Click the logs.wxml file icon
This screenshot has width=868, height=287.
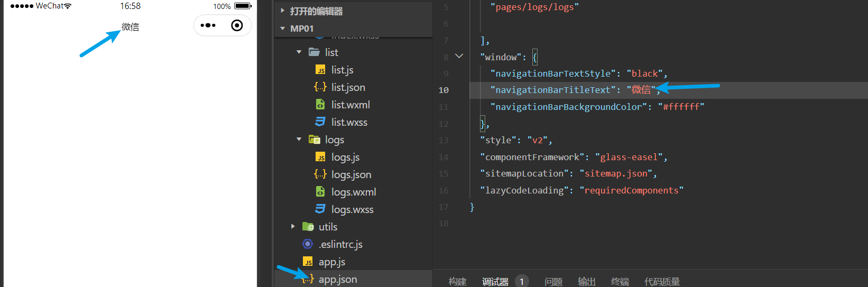coord(320,192)
